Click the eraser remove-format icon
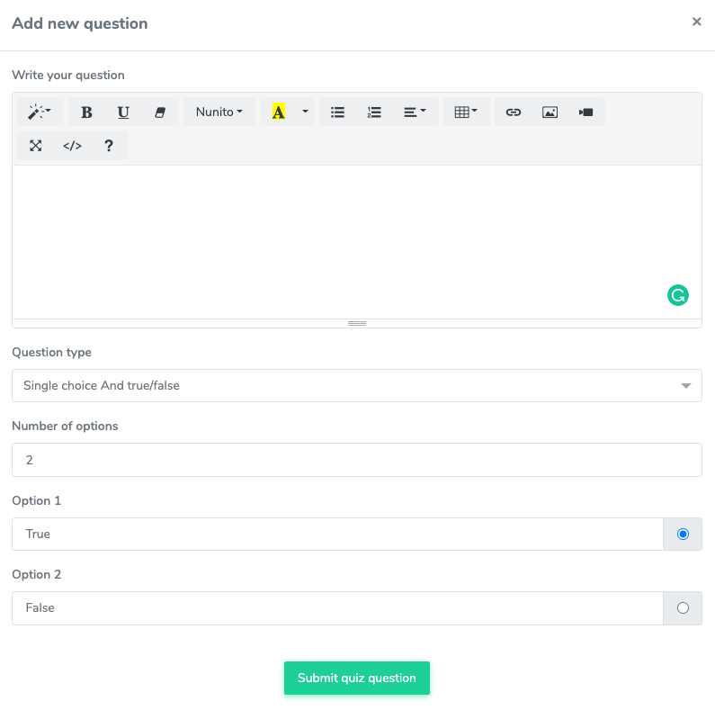This screenshot has width=715, height=728. coord(160,112)
